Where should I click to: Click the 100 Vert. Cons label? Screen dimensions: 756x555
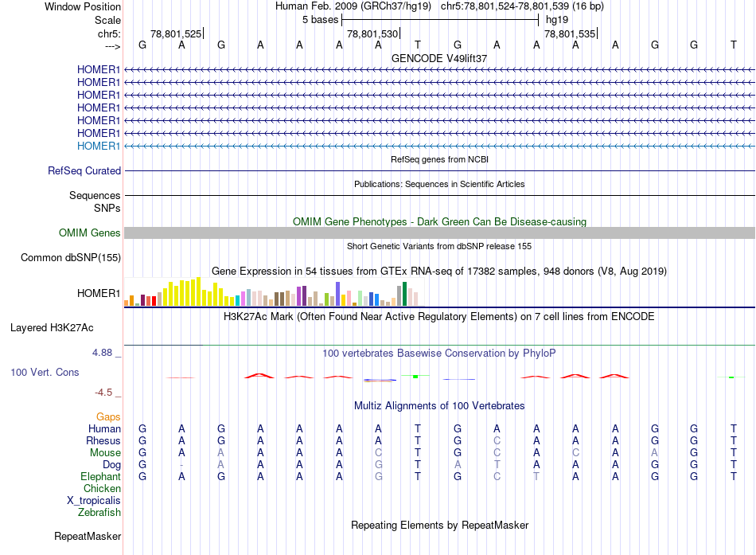pyautogui.click(x=45, y=372)
